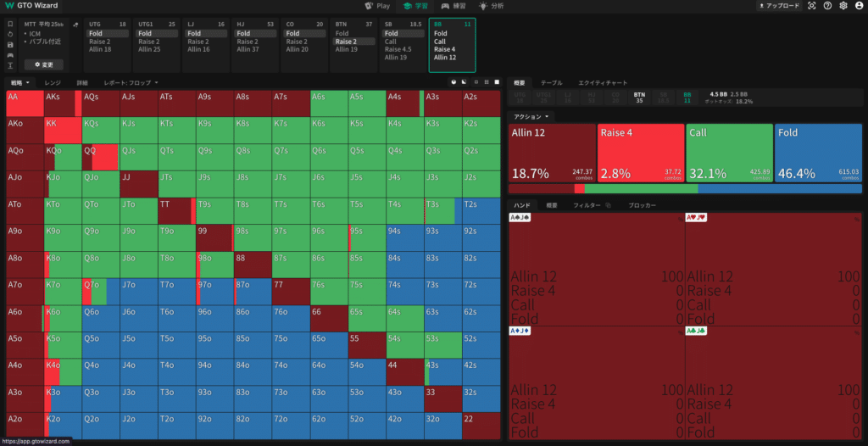Select the KK hand cell
Image resolution: width=868 pixels, height=446 pixels.
(63, 131)
